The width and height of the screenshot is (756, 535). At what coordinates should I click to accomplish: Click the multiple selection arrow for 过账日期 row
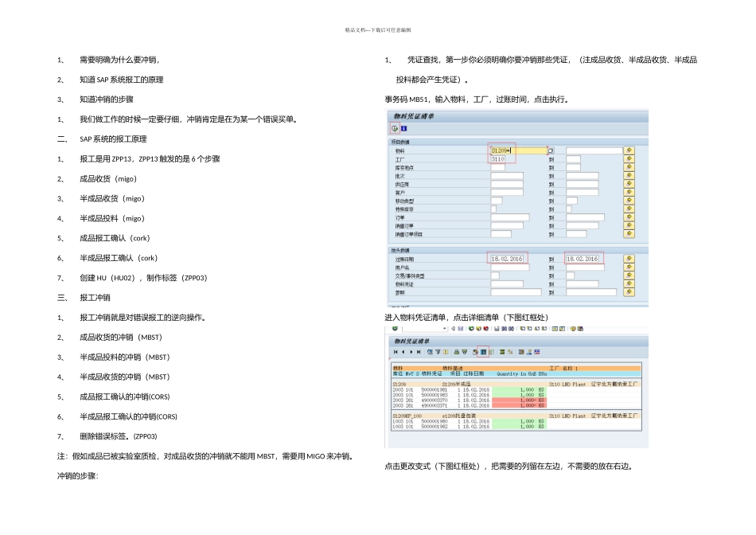pyautogui.click(x=629, y=259)
